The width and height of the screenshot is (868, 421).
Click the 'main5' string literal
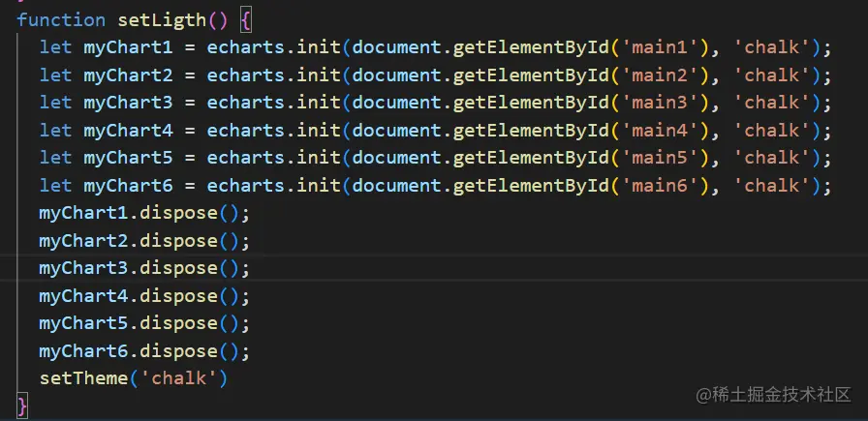660,159
